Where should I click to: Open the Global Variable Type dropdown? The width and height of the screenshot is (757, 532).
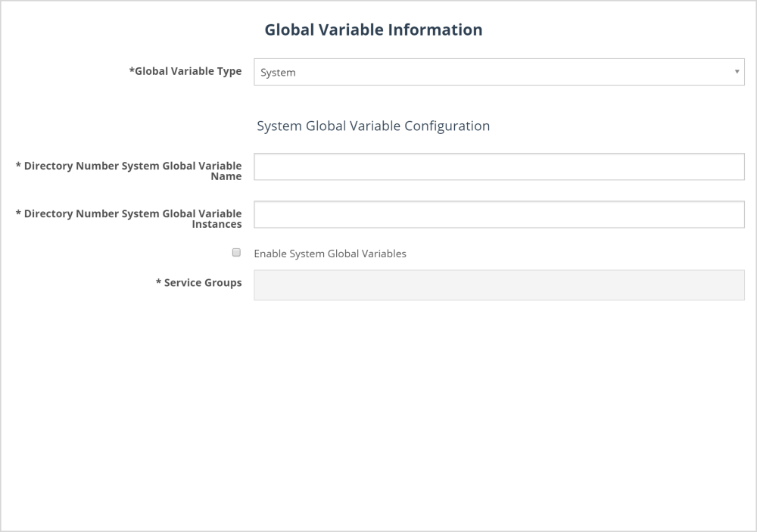[498, 72]
